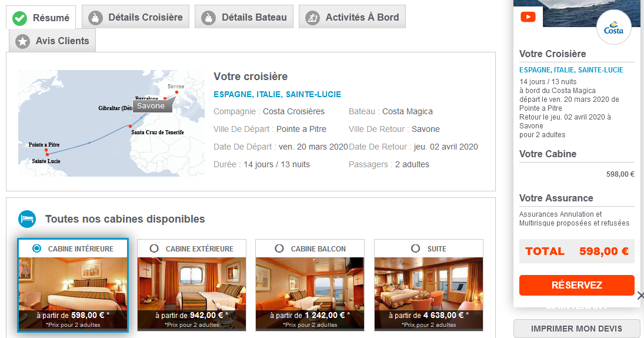
Task: Select the Cabine Intérieure radio button
Action: pos(36,248)
